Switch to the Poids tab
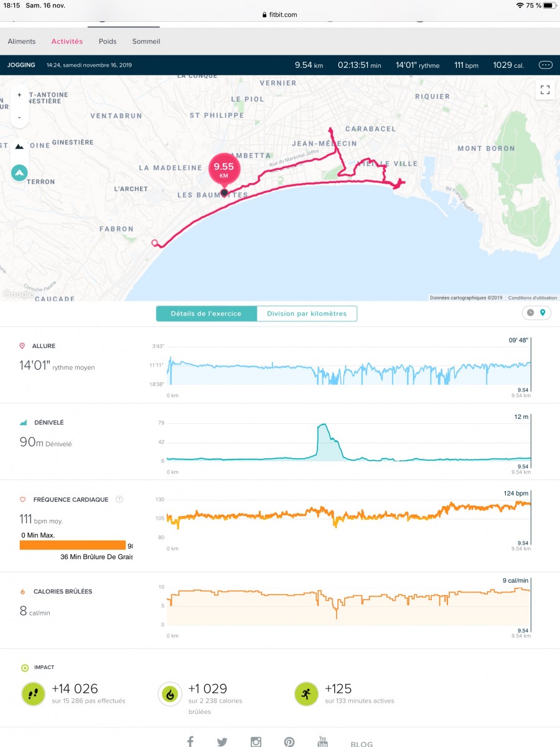The height and width of the screenshot is (747, 560). [x=108, y=42]
